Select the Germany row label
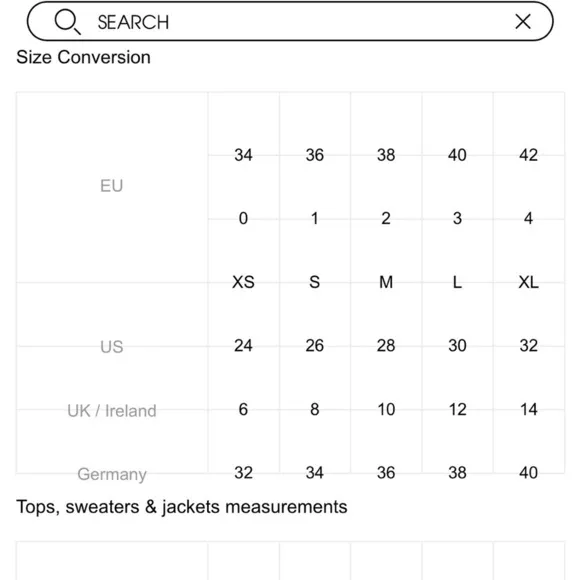580x580 pixels. pos(112,474)
